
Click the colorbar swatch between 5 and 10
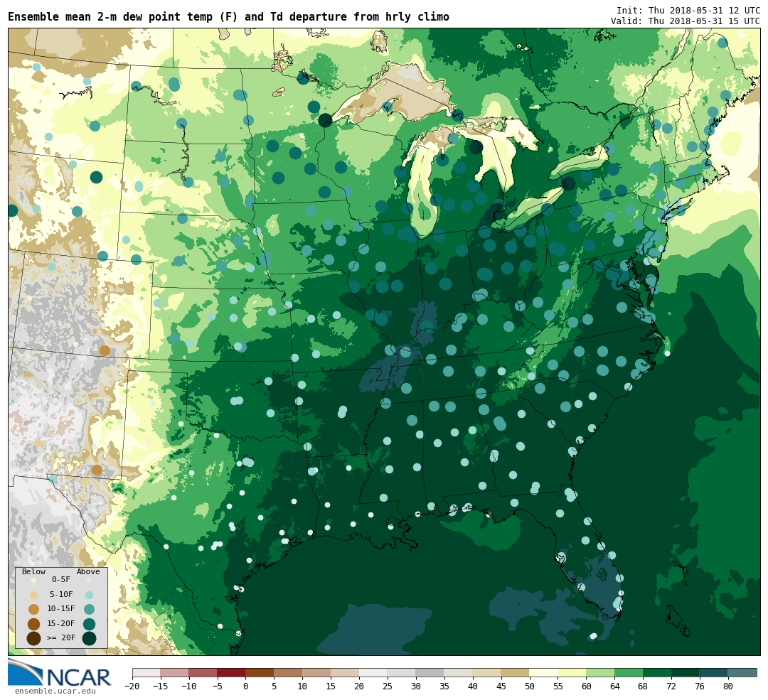click(288, 672)
